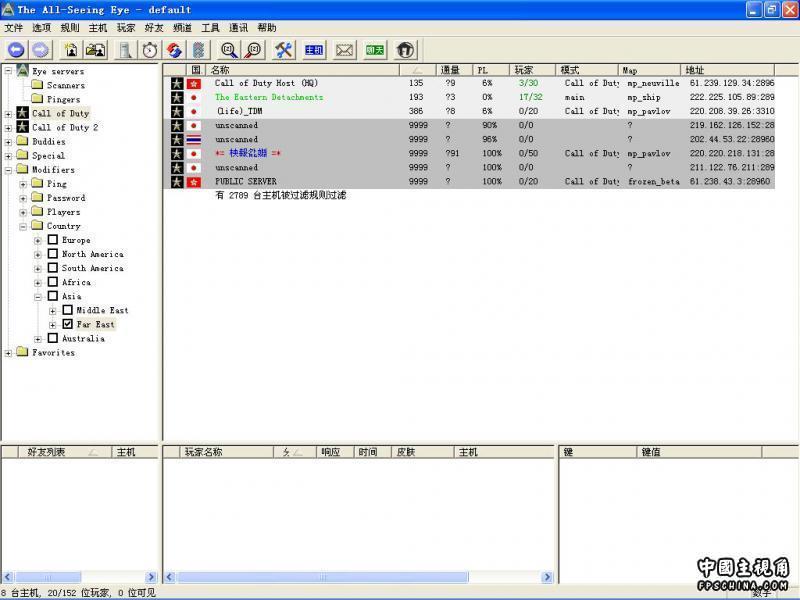Expand the Call of Duty tree node

coord(8,114)
